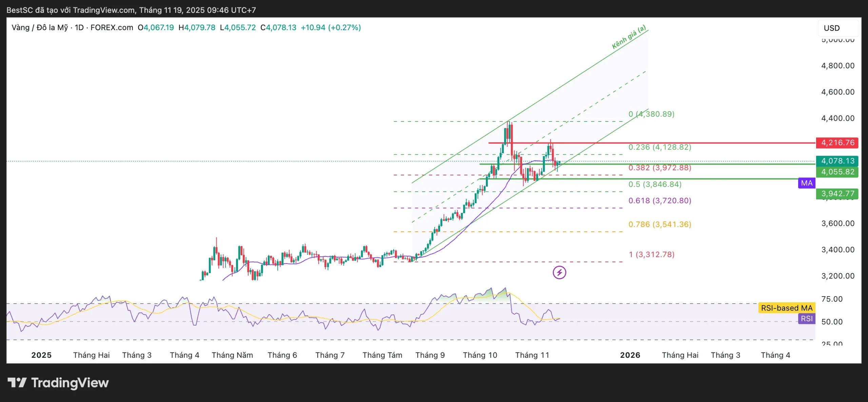Click the Vàng / Đô la Mỹ symbol title
Viewport: 868px width, 402px height.
point(40,27)
